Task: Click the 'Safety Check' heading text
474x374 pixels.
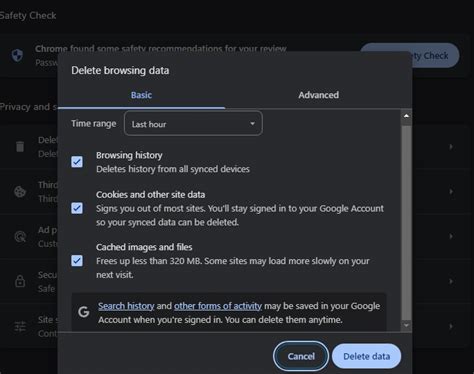Action: tap(28, 16)
